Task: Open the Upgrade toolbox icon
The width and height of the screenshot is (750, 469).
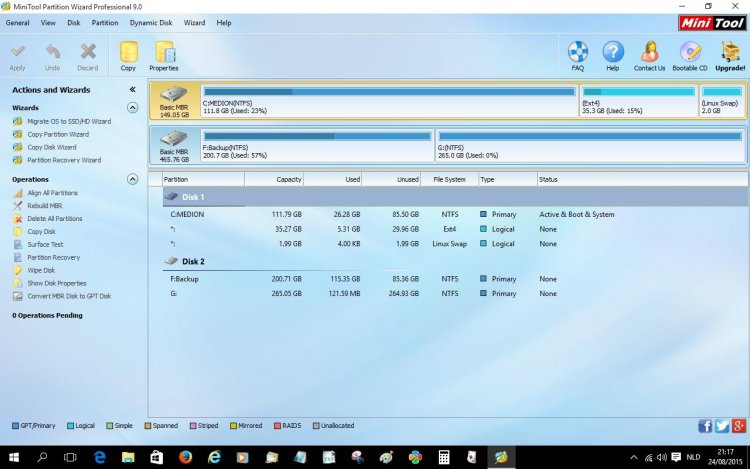Action: click(x=730, y=52)
